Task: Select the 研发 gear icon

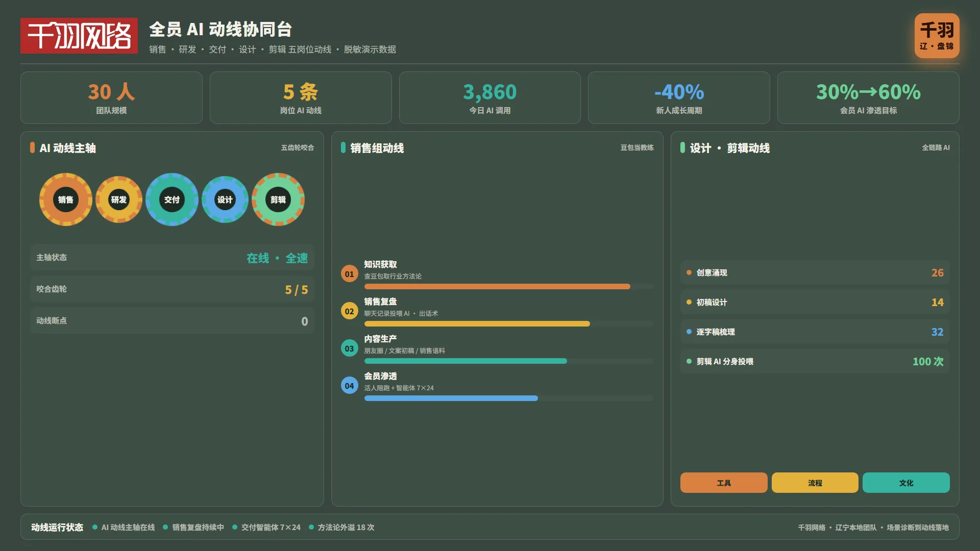Action: (119, 199)
